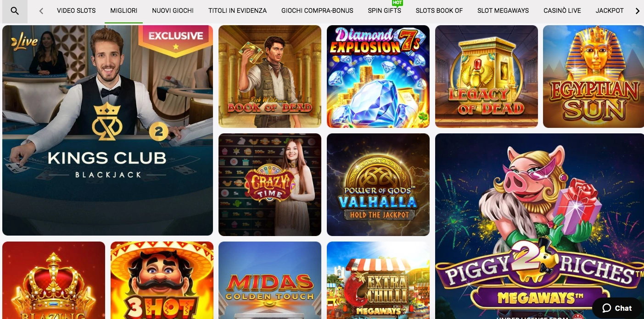
Task: Open Egyptian Sun slot thumbnail
Action: pyautogui.click(x=594, y=77)
